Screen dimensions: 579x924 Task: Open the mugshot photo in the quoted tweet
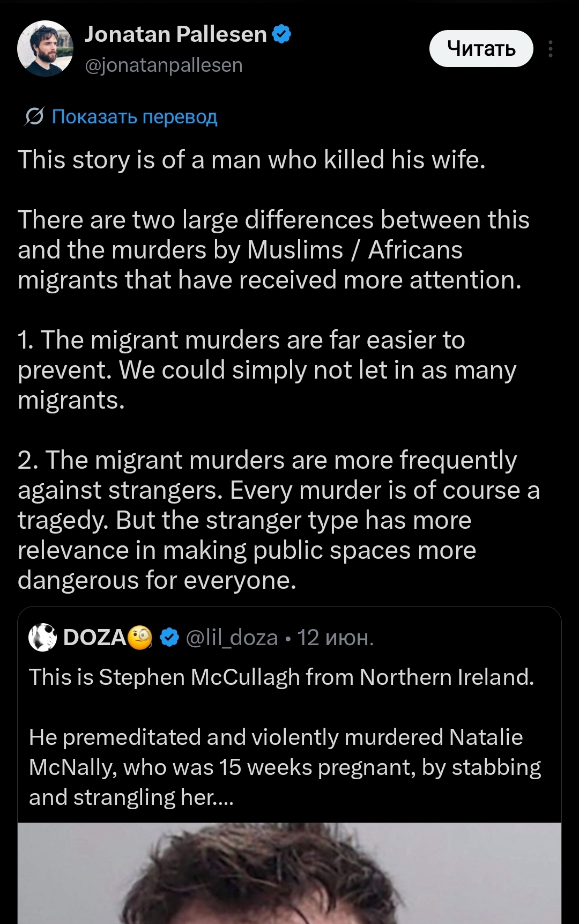pos(289,873)
